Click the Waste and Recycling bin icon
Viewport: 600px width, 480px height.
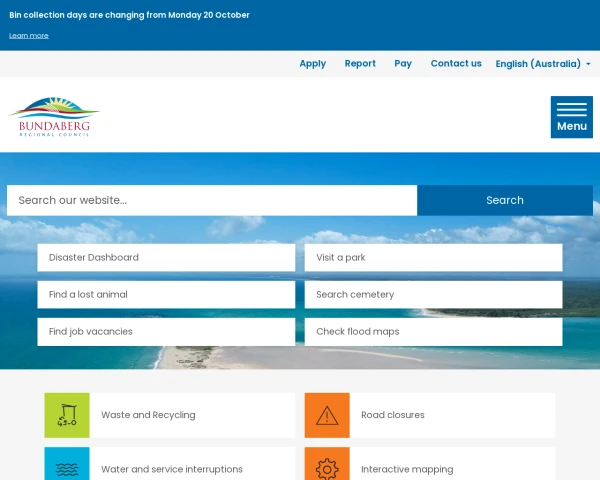[x=67, y=415]
